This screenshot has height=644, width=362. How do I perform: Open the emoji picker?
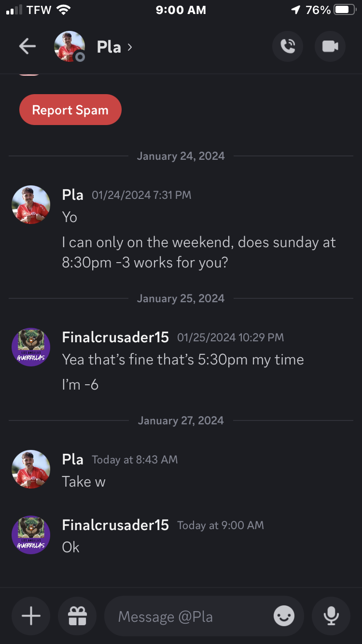pos(284,616)
